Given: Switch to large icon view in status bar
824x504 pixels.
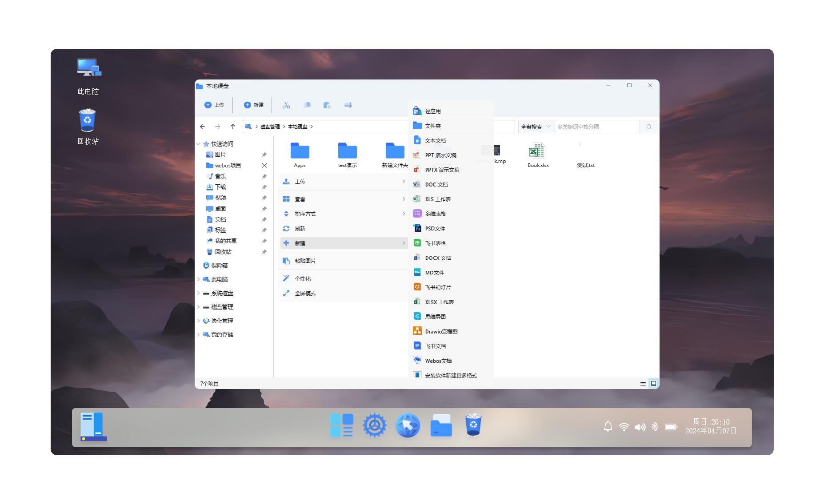Looking at the screenshot, I should click(653, 384).
